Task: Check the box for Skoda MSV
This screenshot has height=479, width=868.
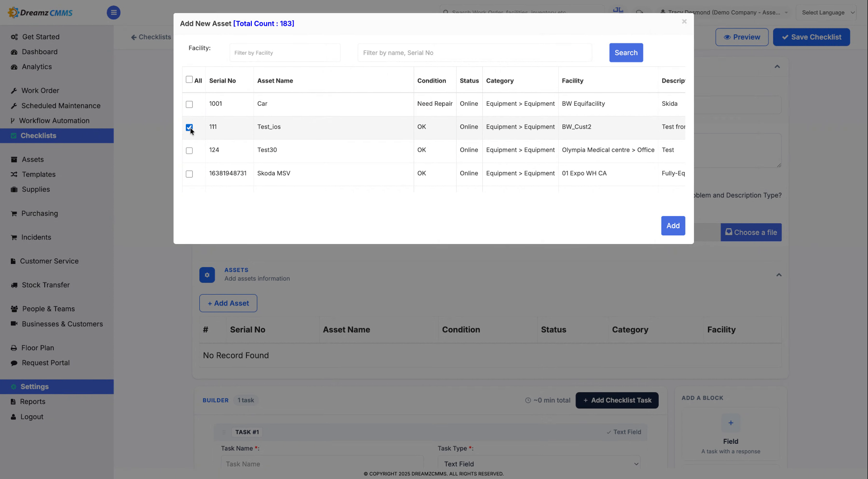Action: pos(189,174)
